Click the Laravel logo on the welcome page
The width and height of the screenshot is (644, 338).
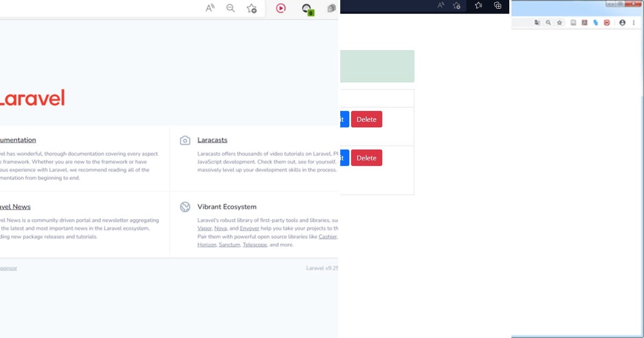tap(32, 98)
